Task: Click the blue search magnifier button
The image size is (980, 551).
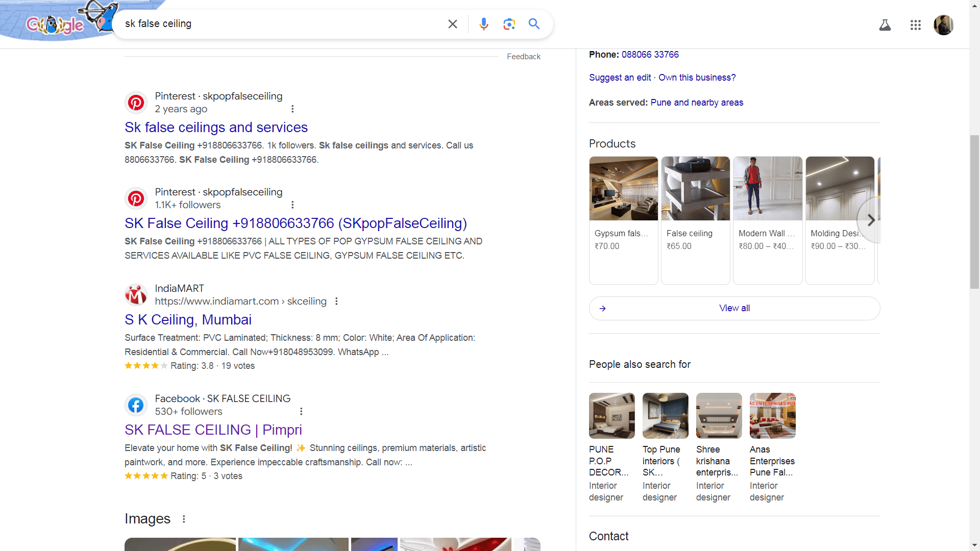Action: [x=534, y=23]
